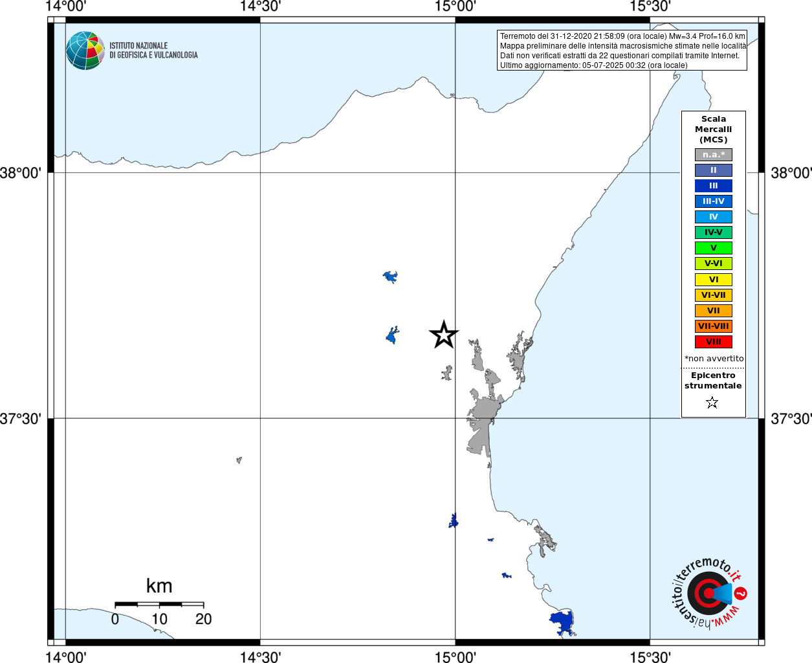Click the scale bar value '20'

click(x=204, y=619)
